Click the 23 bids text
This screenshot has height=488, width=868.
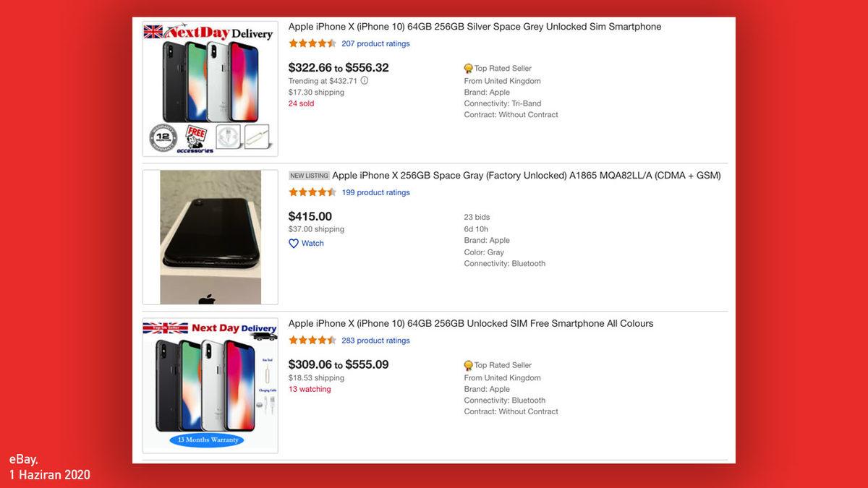click(477, 217)
